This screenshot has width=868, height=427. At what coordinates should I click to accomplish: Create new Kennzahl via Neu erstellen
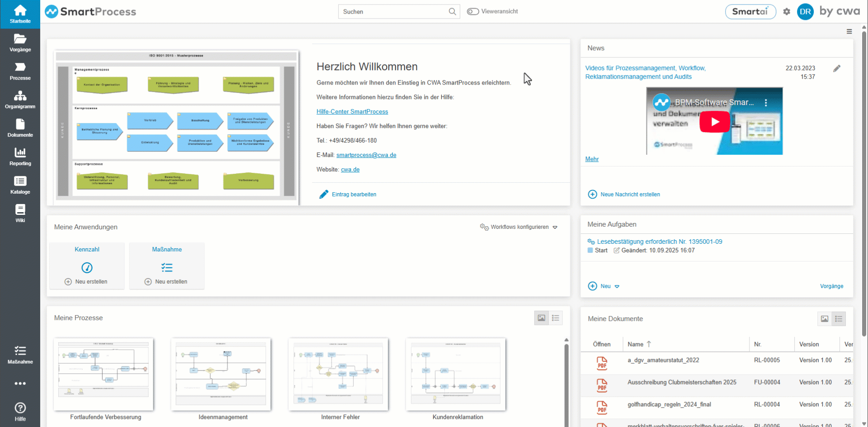(x=86, y=282)
